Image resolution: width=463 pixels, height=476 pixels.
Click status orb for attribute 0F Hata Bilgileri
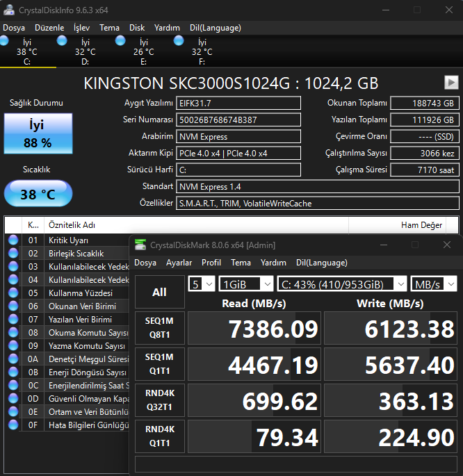[13, 425]
